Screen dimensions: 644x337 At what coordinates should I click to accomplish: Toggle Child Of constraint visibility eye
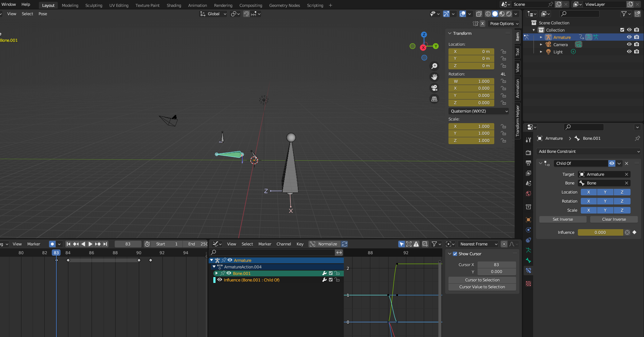612,163
